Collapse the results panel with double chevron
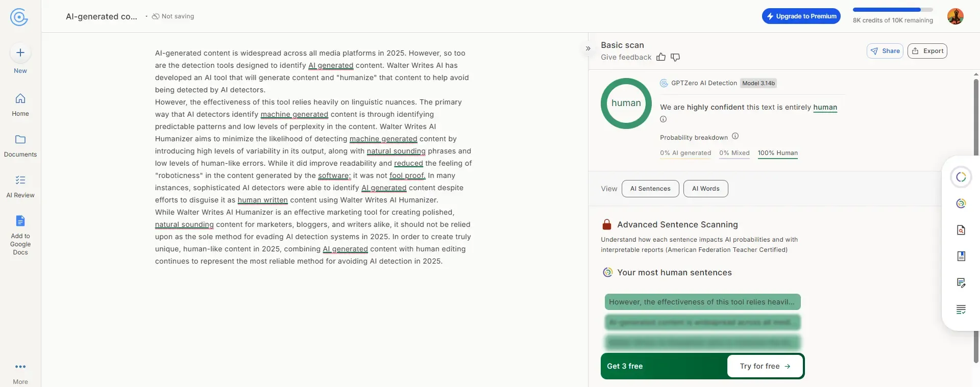The image size is (980, 387). 588,48
